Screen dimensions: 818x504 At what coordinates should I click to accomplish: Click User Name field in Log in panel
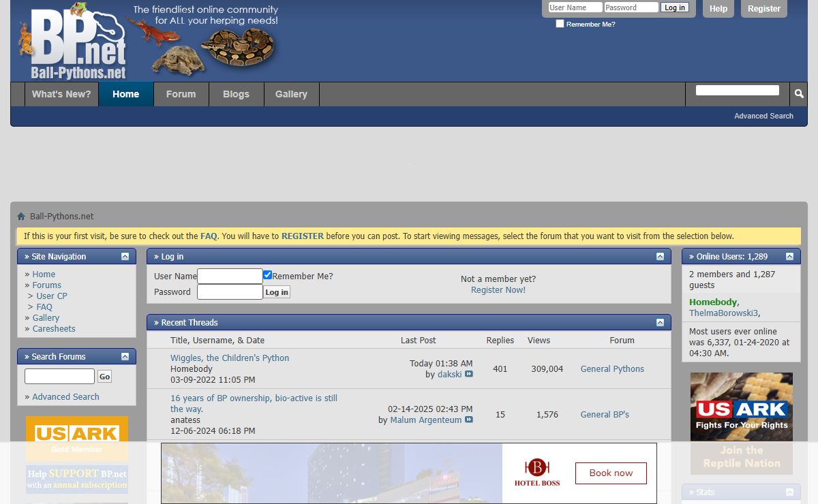[x=230, y=276]
